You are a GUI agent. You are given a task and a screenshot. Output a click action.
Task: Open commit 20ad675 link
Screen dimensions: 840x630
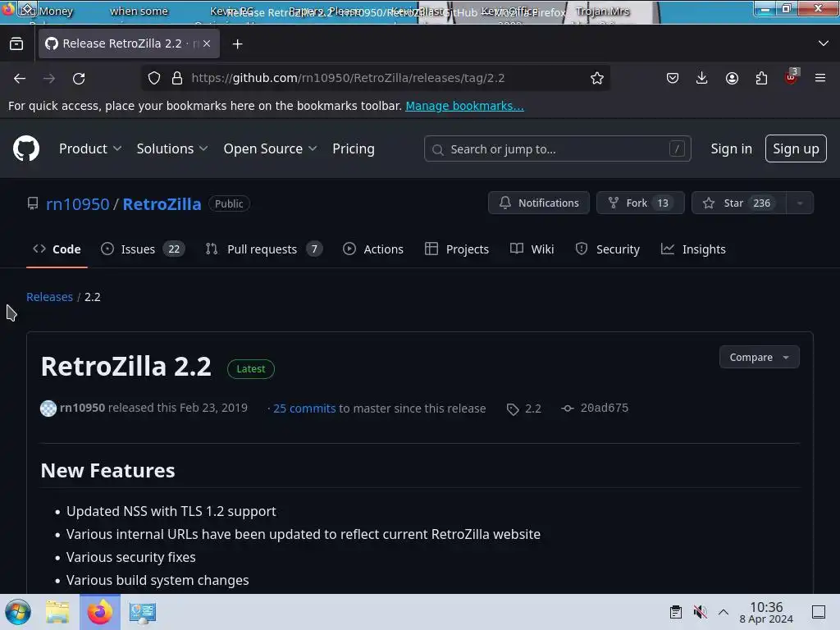click(x=604, y=408)
